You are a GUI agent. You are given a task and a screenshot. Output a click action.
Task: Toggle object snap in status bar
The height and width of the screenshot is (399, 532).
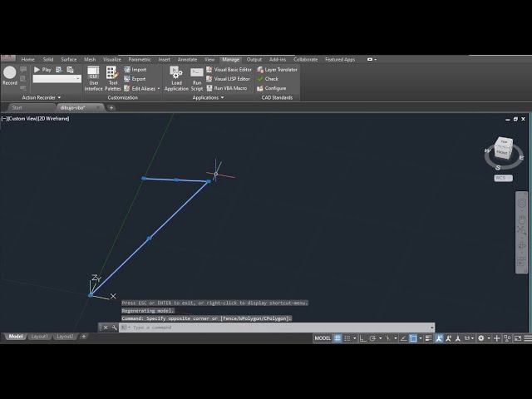(413, 338)
